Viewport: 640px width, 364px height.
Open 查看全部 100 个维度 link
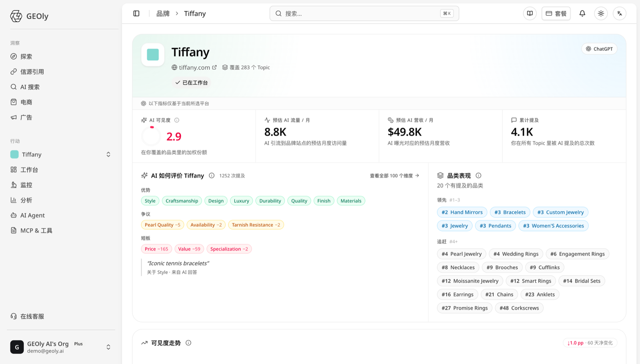tap(394, 176)
